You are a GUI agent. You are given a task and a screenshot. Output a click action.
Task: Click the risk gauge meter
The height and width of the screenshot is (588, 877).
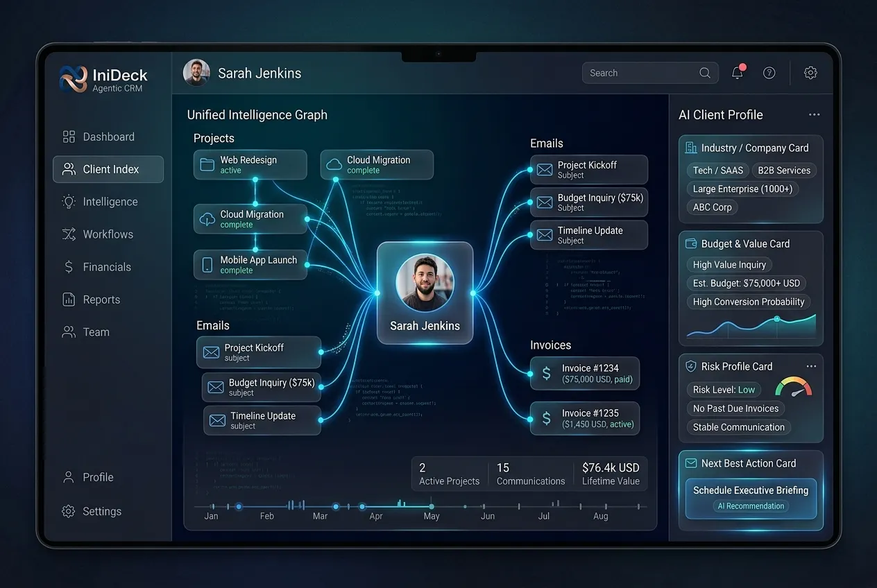click(x=794, y=387)
